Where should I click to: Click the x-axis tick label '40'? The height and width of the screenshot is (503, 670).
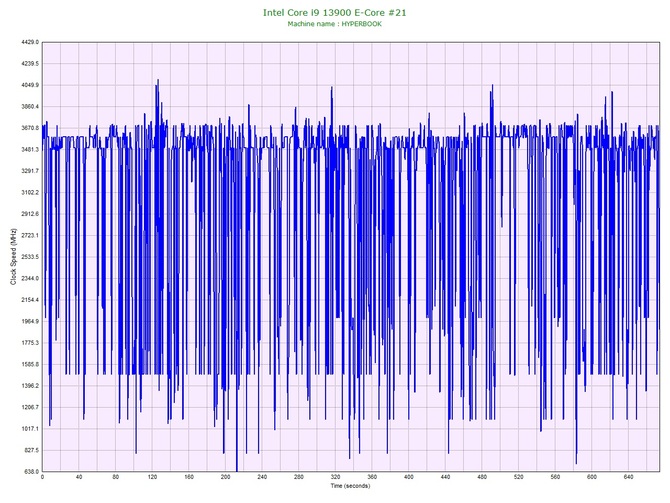tap(79, 477)
